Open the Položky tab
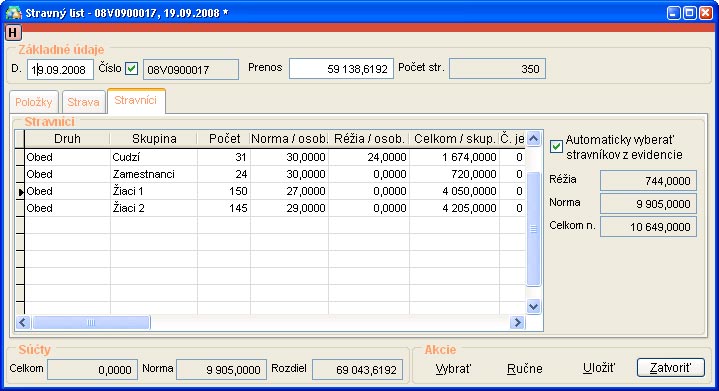 (33, 102)
